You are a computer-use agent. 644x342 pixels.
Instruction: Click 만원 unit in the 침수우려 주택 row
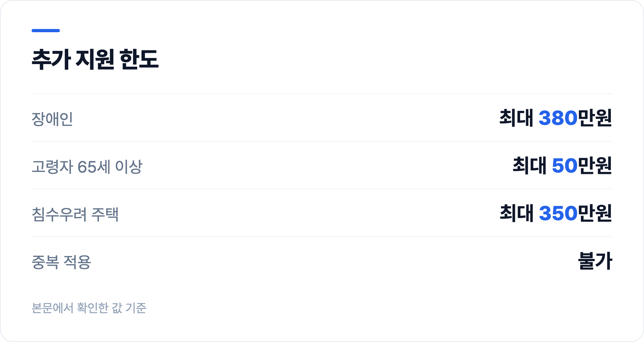pyautogui.click(x=595, y=213)
